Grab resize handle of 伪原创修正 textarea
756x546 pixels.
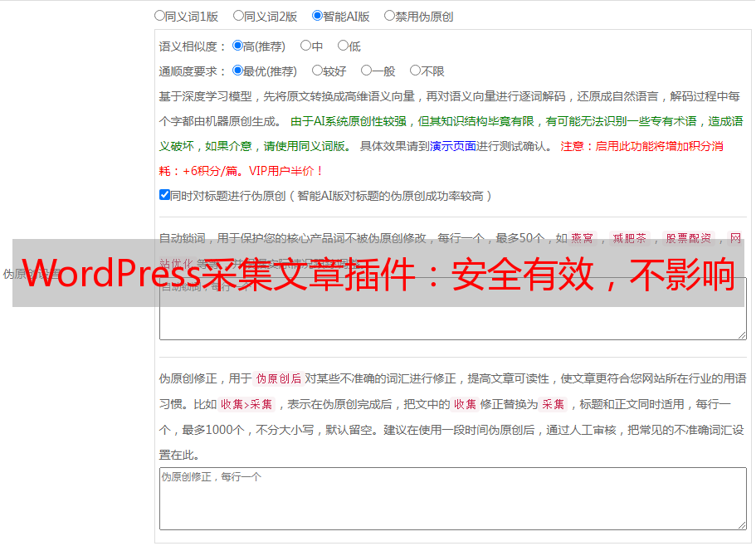742,525
